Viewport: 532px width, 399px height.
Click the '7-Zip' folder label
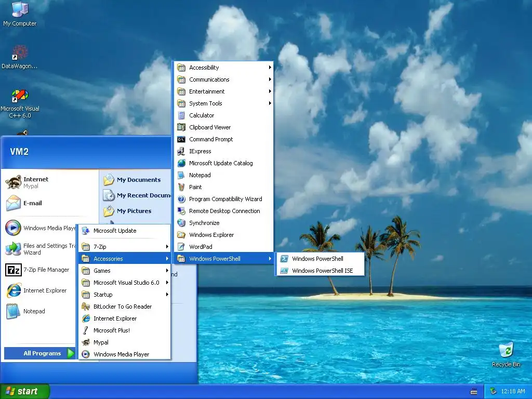click(100, 247)
